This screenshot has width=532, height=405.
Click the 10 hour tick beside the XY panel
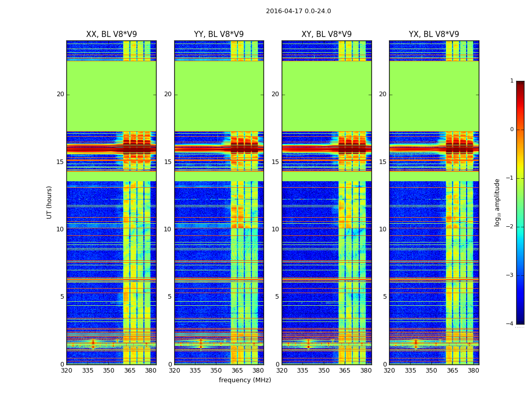275,229
